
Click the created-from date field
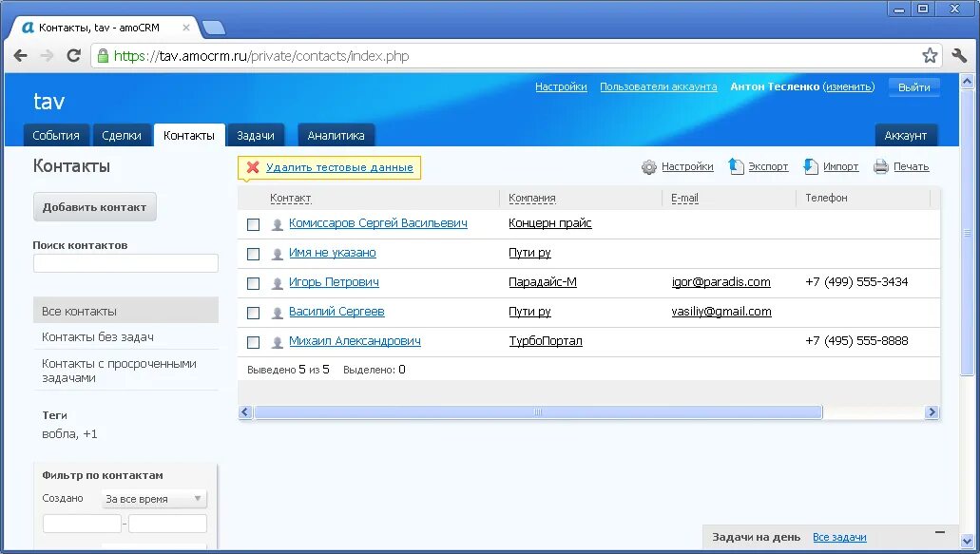pyautogui.click(x=82, y=524)
